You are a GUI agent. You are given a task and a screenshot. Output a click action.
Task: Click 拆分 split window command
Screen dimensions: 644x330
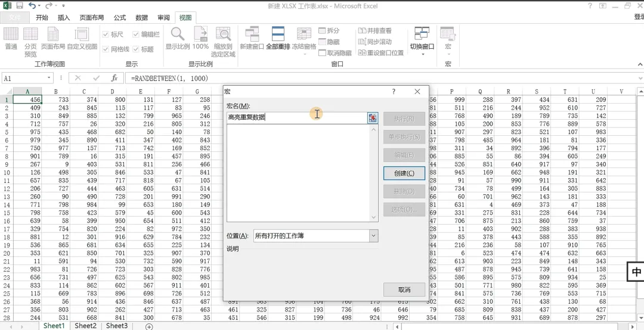[x=329, y=31]
